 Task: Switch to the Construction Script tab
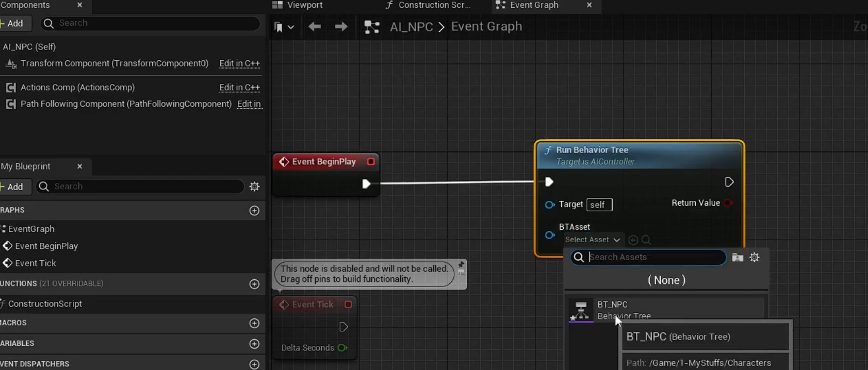click(x=428, y=5)
